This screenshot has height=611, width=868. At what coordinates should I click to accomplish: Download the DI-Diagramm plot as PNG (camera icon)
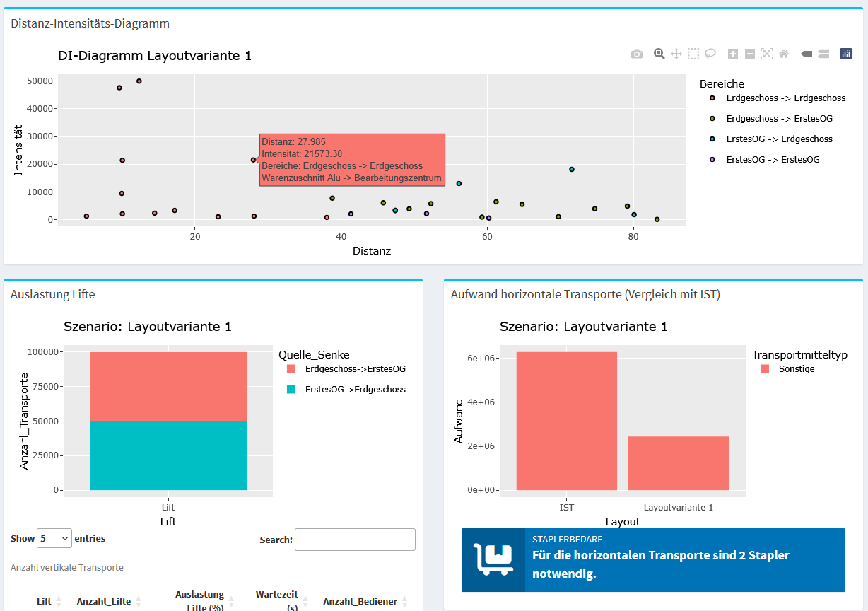point(637,54)
